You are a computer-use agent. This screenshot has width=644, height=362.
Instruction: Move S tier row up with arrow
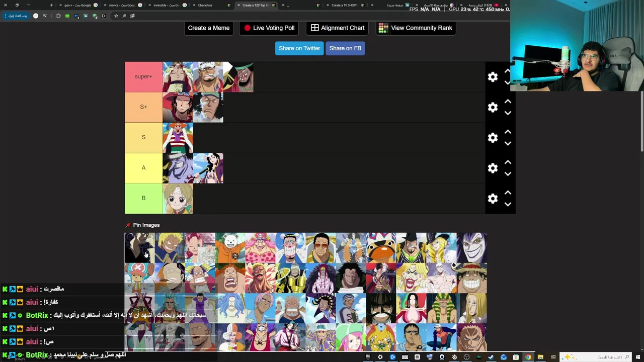click(508, 132)
